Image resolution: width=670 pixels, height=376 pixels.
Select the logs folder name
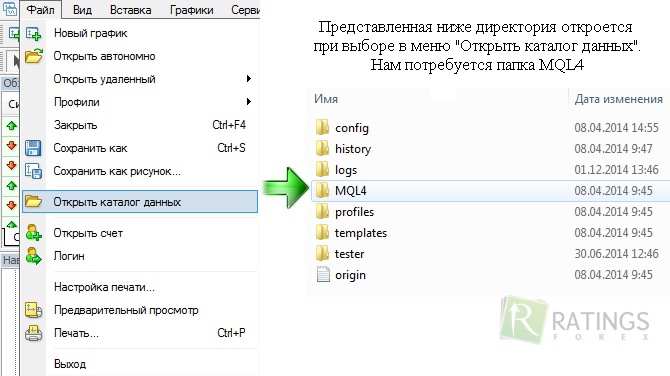[346, 170]
